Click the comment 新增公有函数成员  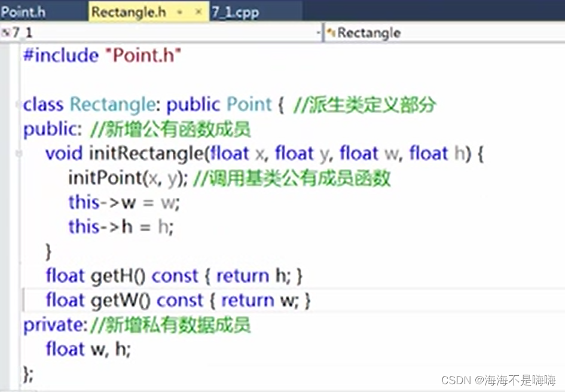(170, 129)
